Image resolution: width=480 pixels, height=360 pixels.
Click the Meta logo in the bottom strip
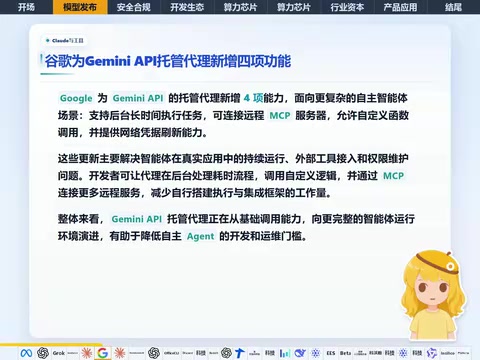[x=26, y=353]
